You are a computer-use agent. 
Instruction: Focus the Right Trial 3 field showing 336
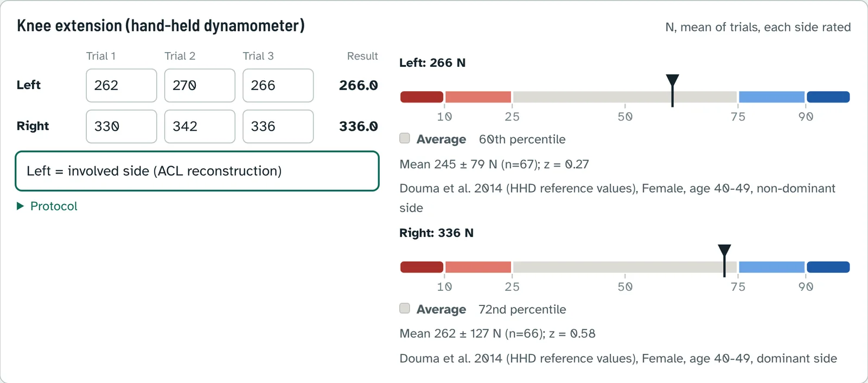click(278, 126)
